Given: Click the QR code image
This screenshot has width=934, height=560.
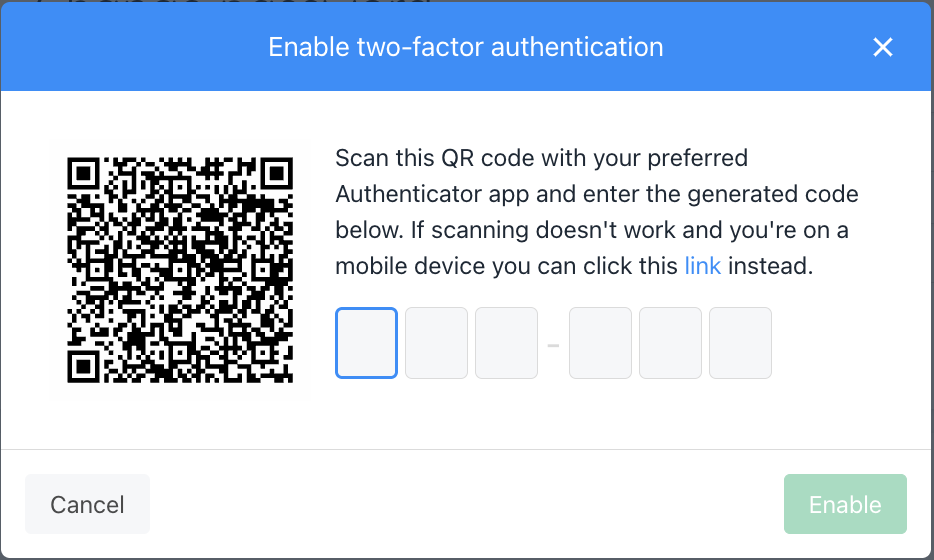Looking at the screenshot, I should point(180,270).
